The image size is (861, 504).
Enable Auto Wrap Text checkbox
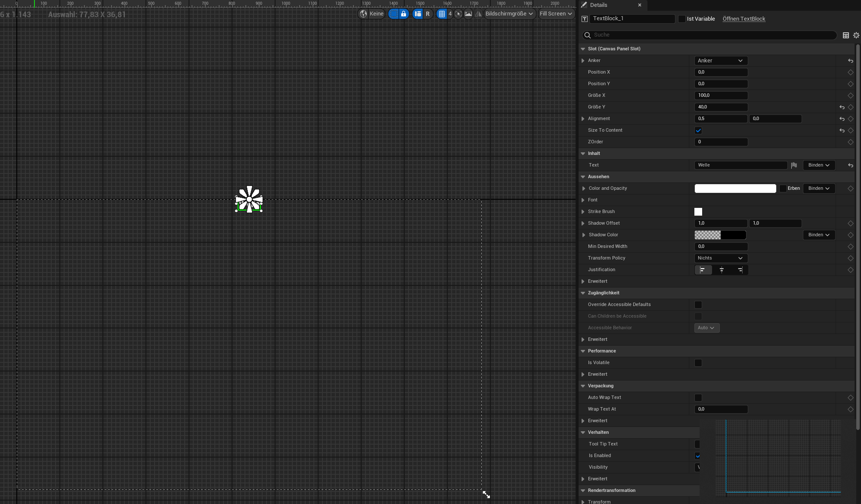(x=698, y=398)
